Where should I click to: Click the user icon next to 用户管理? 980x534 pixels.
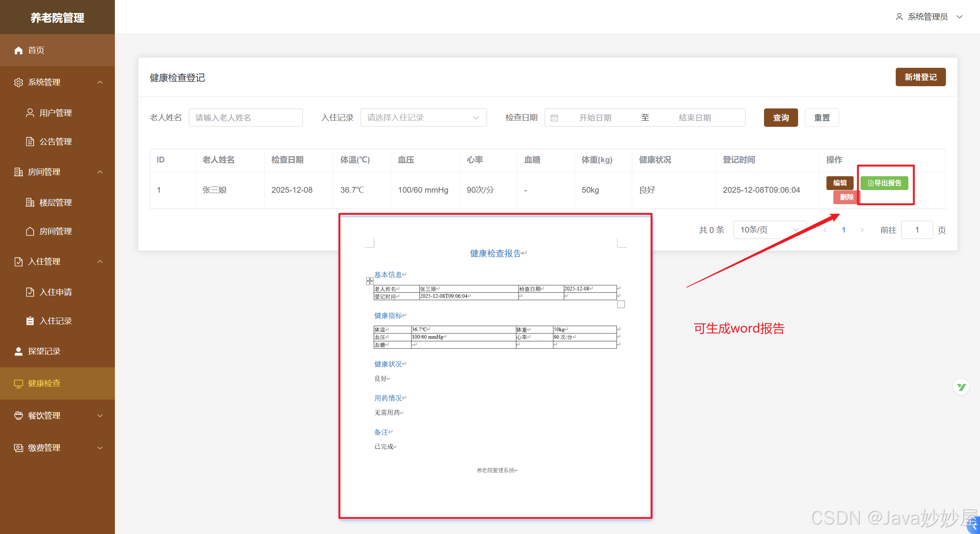click(x=30, y=113)
